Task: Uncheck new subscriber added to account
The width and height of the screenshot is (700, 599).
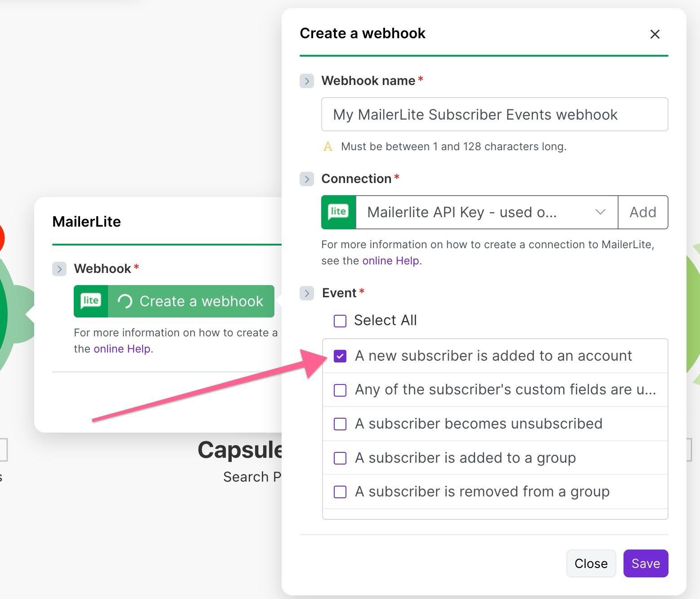Action: coord(340,356)
